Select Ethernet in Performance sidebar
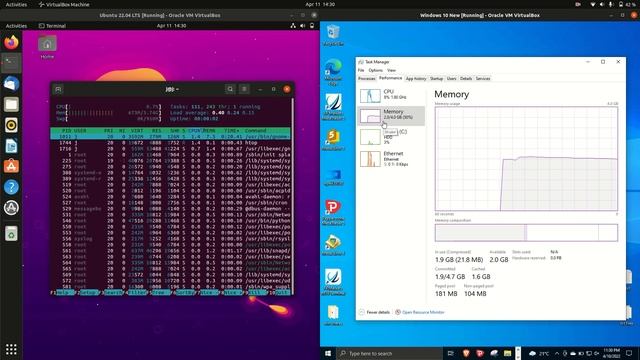Screen dimensions: 640x360 [391, 159]
